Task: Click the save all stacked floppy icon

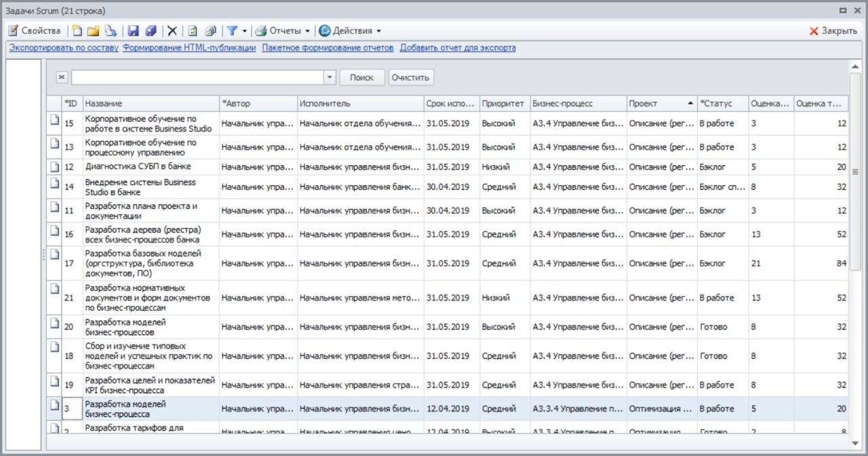Action: point(151,31)
